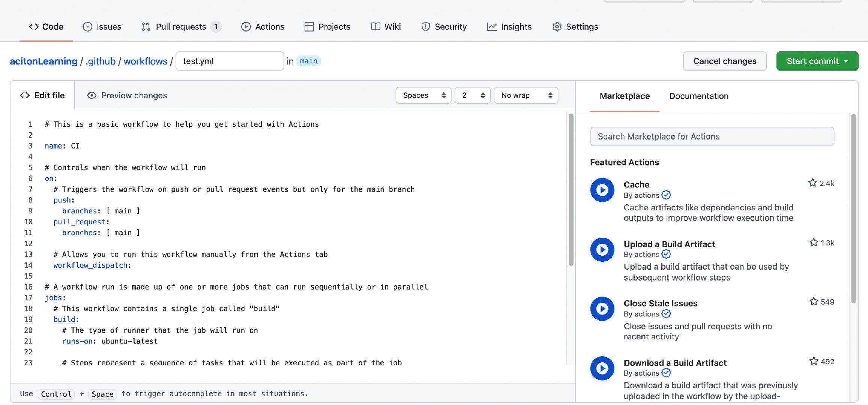Select the Edit file tab
The height and width of the screenshot is (405, 868).
pyautogui.click(x=42, y=95)
